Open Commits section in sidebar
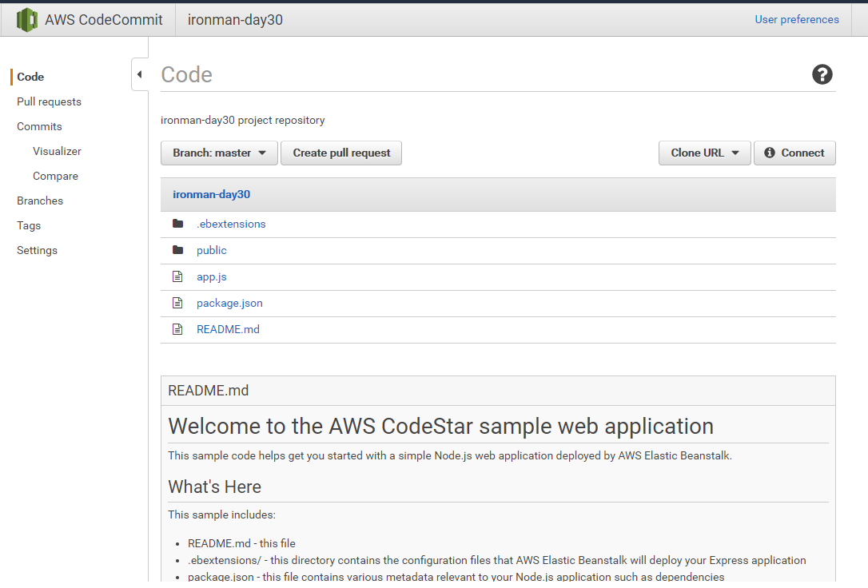Screen dimensions: 868x588 pos(39,126)
